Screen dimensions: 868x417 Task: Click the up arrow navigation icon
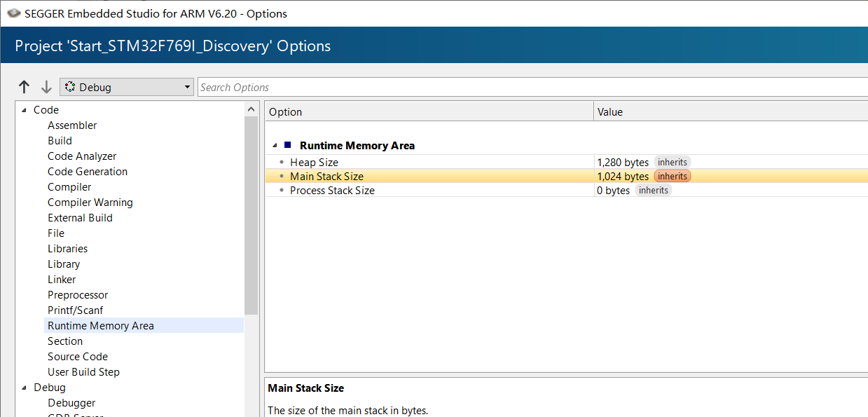pos(25,87)
